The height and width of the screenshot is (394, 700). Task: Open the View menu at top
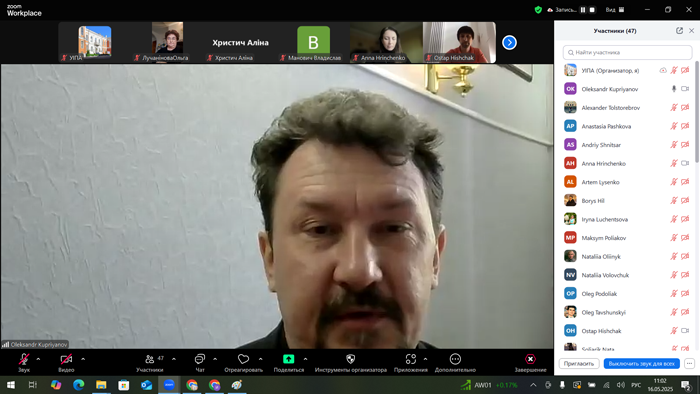pos(615,9)
